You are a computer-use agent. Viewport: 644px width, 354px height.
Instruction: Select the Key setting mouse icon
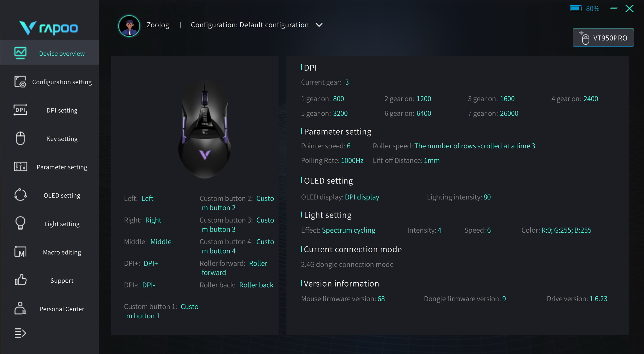coord(20,138)
